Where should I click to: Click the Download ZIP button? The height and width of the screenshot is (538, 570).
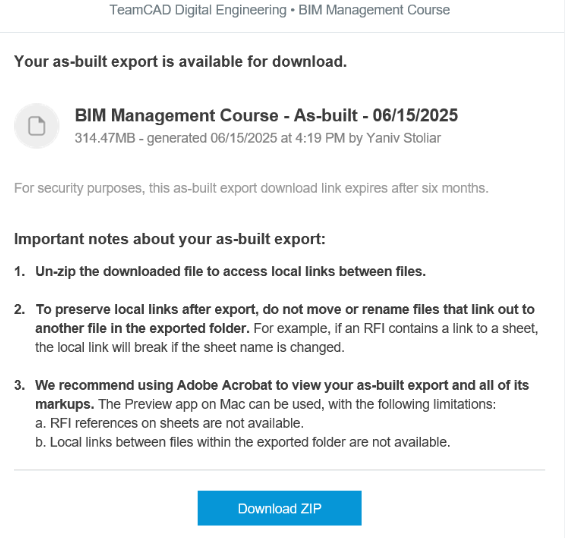click(279, 508)
